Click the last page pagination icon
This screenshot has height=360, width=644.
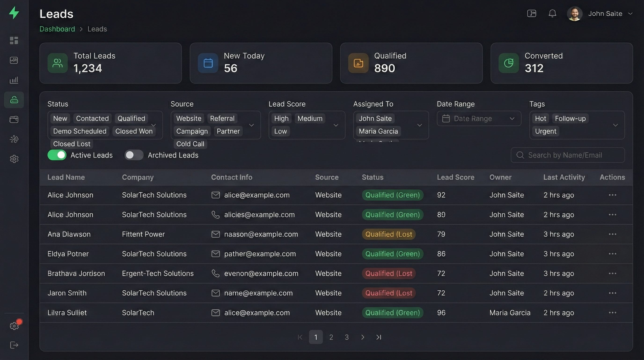(x=379, y=337)
